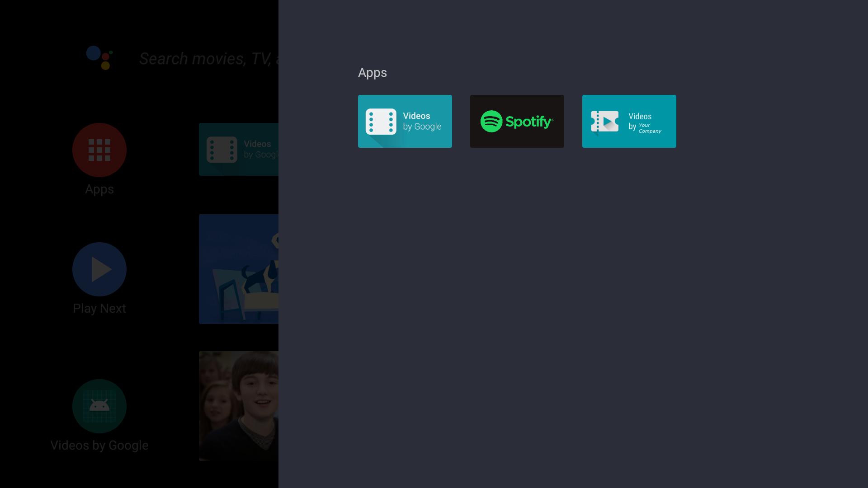Image resolution: width=868 pixels, height=488 pixels.
Task: Open dimmed Videos by Google tile in home row
Action: pyautogui.click(x=239, y=149)
